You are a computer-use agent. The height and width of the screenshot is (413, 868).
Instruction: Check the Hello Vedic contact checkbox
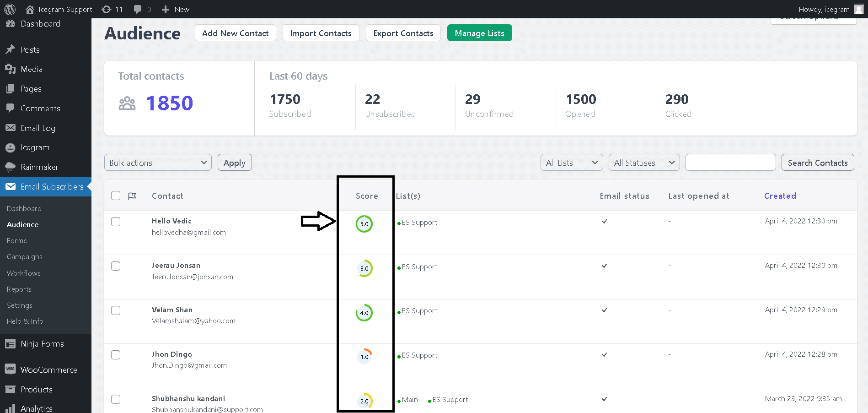(116, 222)
